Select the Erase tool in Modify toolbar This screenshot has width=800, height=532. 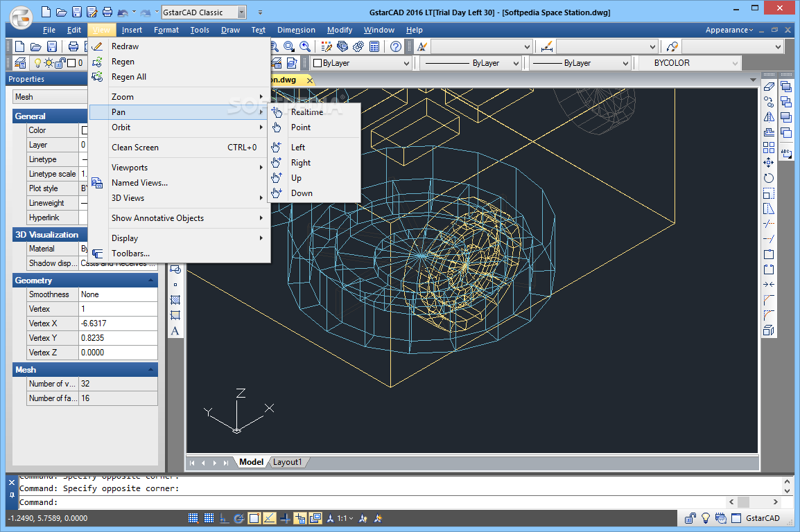pos(769,87)
